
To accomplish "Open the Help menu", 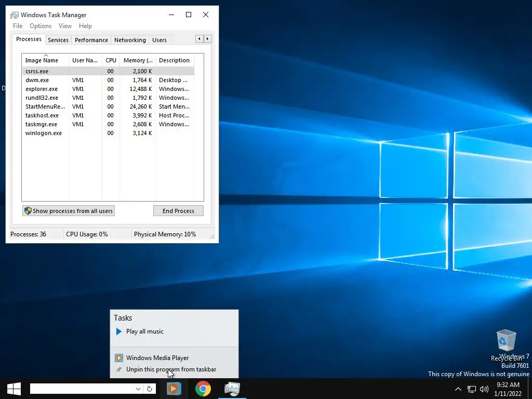I will 85,26.
